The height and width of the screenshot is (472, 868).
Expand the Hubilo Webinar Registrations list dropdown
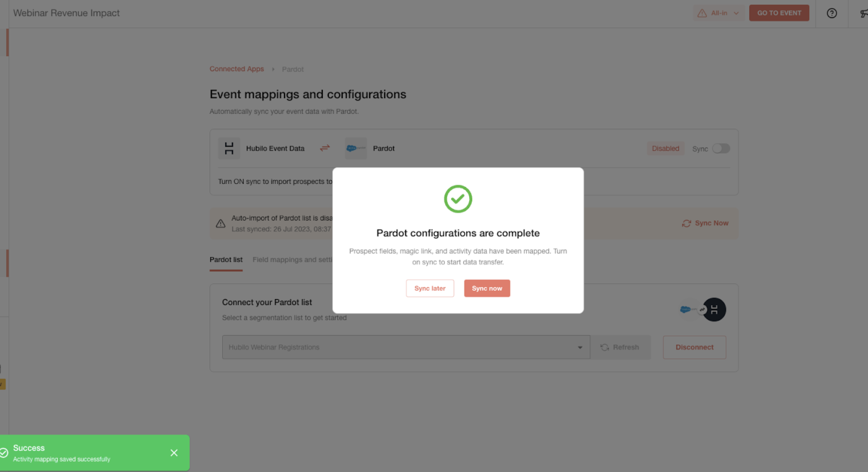tap(406, 347)
